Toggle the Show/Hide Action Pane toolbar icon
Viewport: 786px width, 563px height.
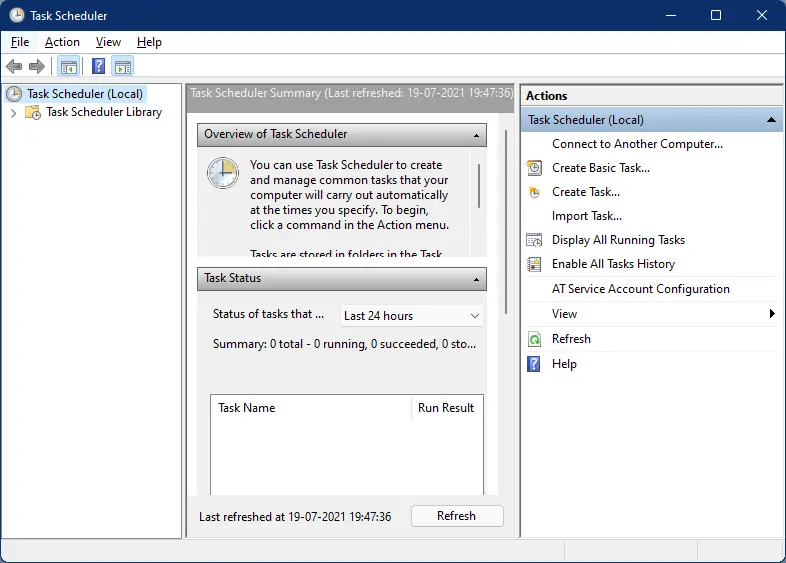[123, 66]
